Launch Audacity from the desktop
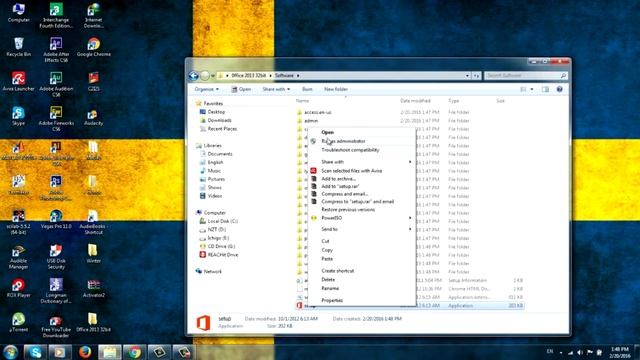This screenshot has width=640, height=360. pyautogui.click(x=93, y=116)
